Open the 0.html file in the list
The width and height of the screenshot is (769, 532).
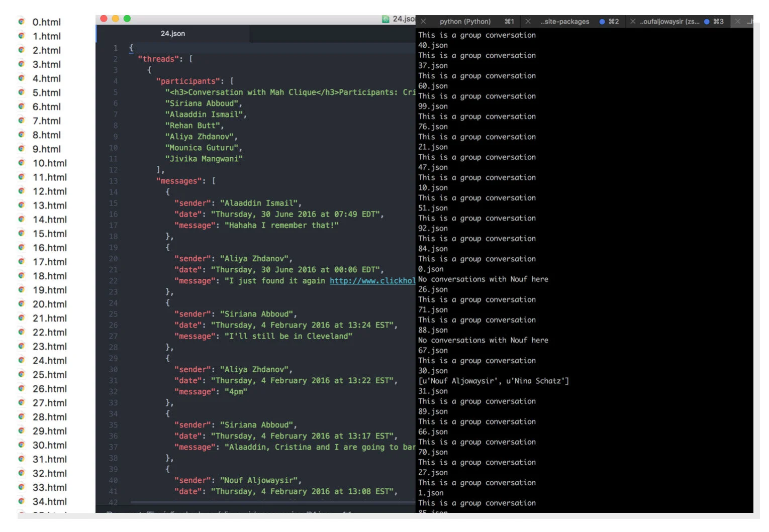(46, 22)
